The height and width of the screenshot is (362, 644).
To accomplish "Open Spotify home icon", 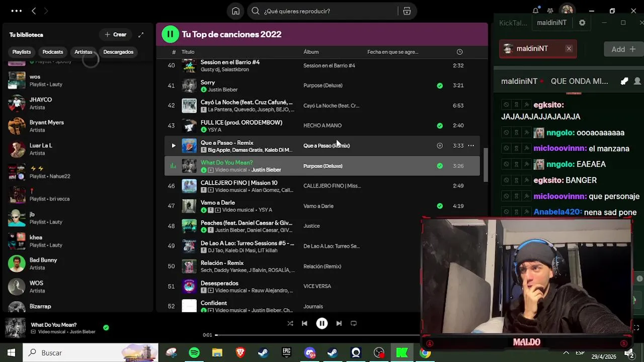I will [235, 11].
